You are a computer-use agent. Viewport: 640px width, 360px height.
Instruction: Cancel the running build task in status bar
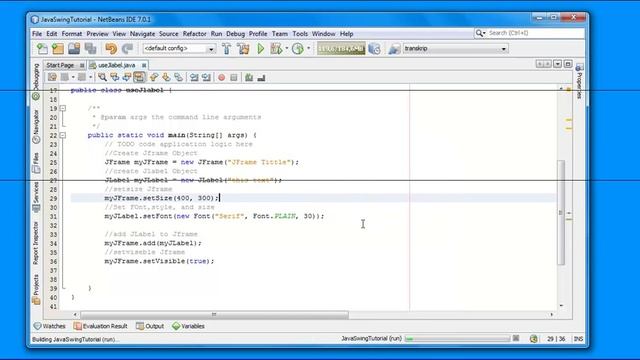[x=516, y=338]
